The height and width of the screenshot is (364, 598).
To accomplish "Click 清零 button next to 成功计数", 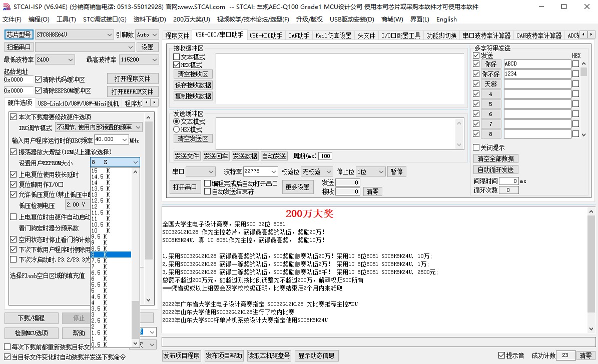I will coord(585,355).
